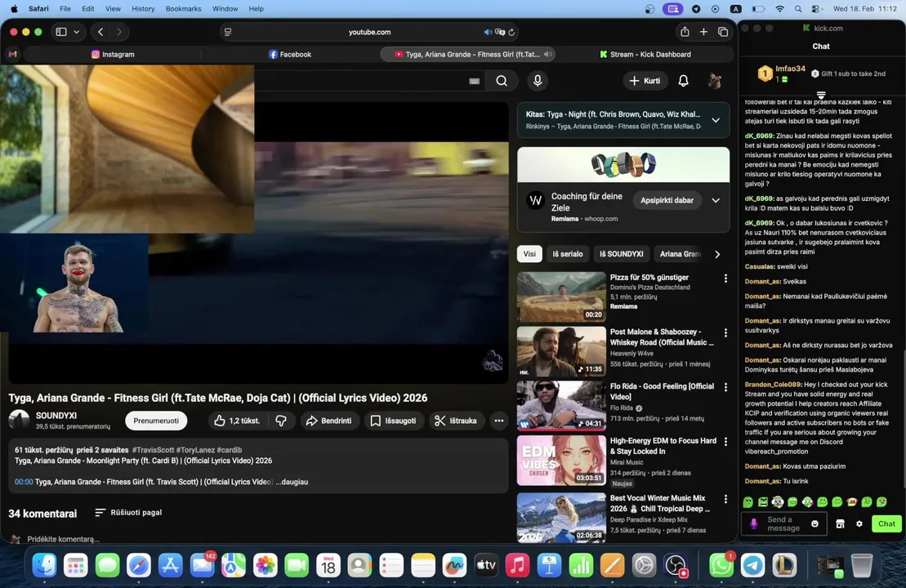Select the Ariana Grande filter chip

coord(680,253)
